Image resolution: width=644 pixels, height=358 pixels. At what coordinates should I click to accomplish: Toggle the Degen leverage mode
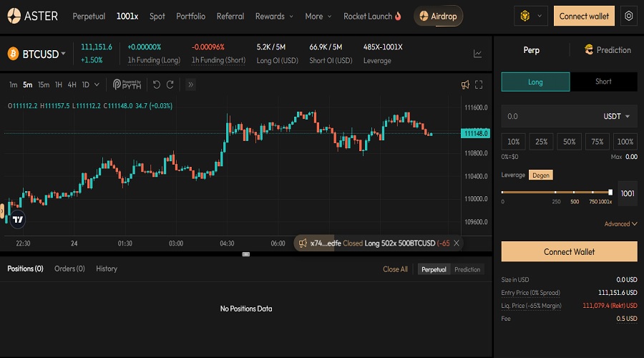coord(540,175)
